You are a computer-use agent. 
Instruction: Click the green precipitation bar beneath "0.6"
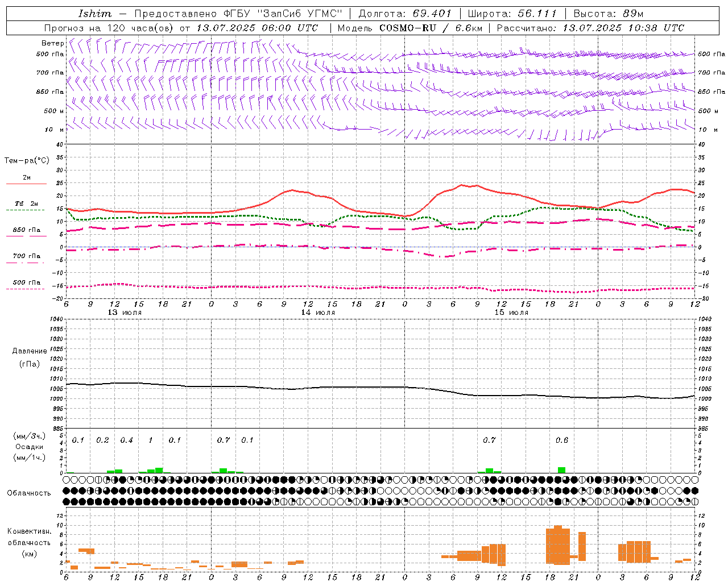coord(561,470)
